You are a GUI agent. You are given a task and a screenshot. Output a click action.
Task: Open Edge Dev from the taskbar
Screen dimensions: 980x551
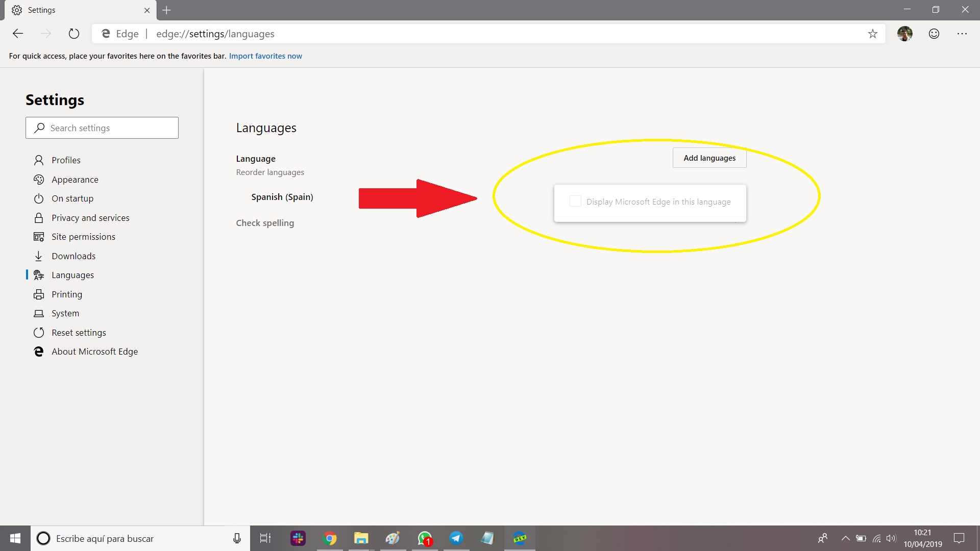tap(520, 538)
